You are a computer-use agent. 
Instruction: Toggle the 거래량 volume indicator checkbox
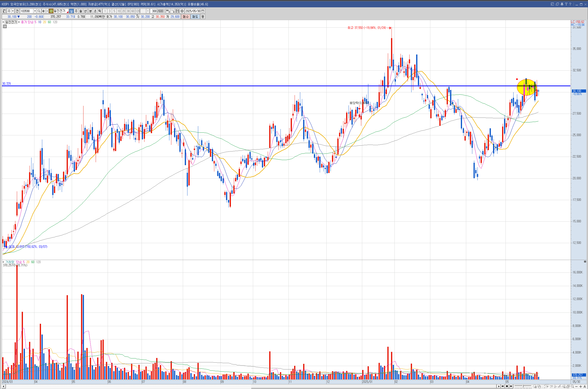point(3,262)
